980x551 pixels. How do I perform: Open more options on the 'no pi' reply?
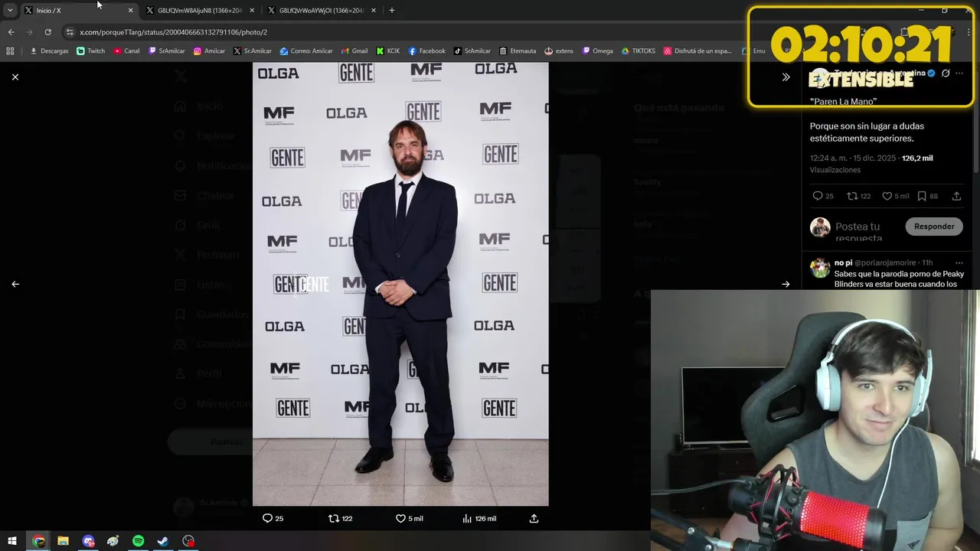coord(959,262)
